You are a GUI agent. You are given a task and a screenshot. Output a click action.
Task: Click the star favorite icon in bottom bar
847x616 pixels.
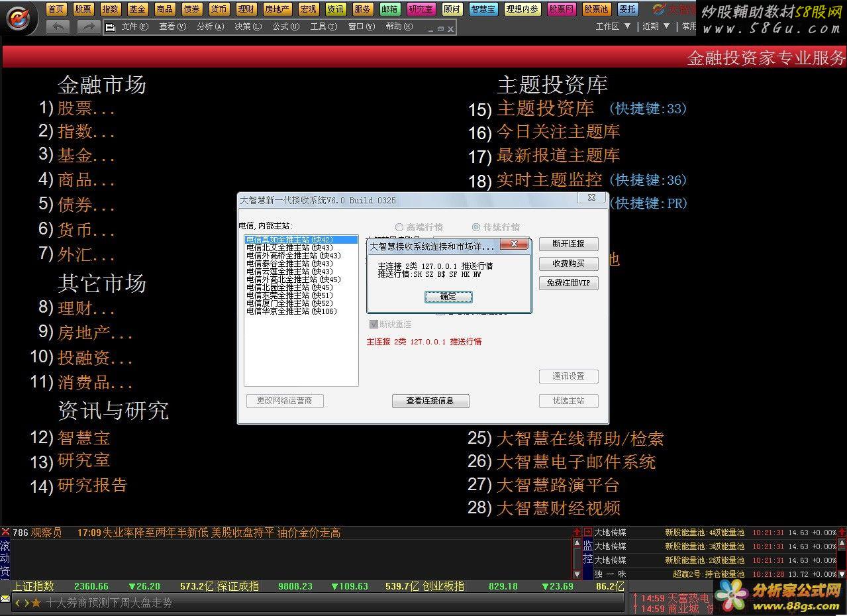click(36, 603)
